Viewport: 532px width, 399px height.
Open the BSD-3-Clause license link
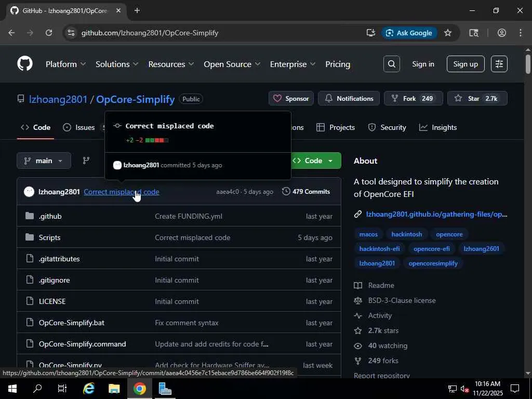tap(402, 300)
